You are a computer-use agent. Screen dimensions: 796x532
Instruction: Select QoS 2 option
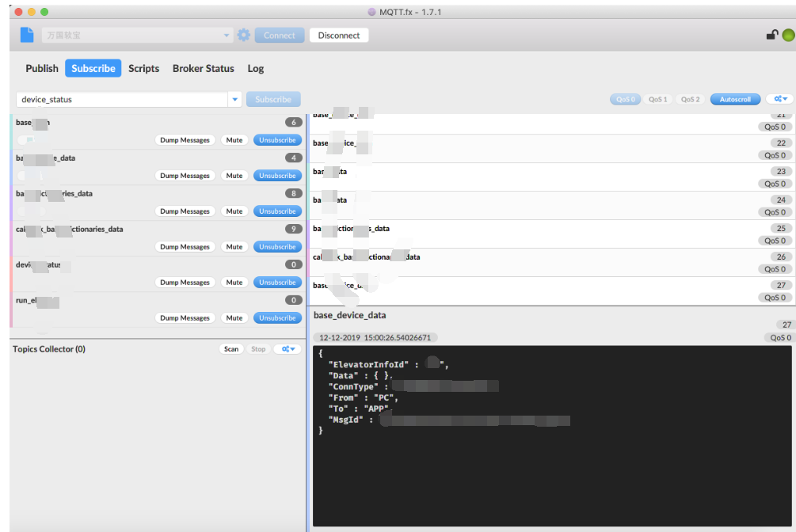point(691,99)
